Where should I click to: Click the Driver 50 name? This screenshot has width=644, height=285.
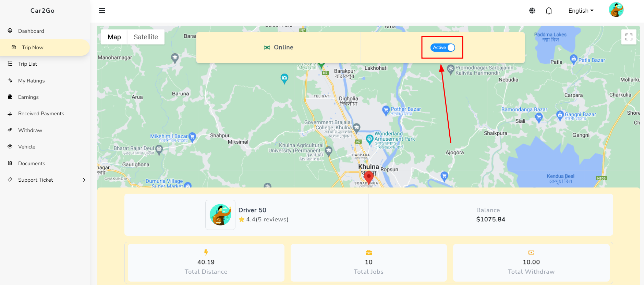click(x=252, y=210)
